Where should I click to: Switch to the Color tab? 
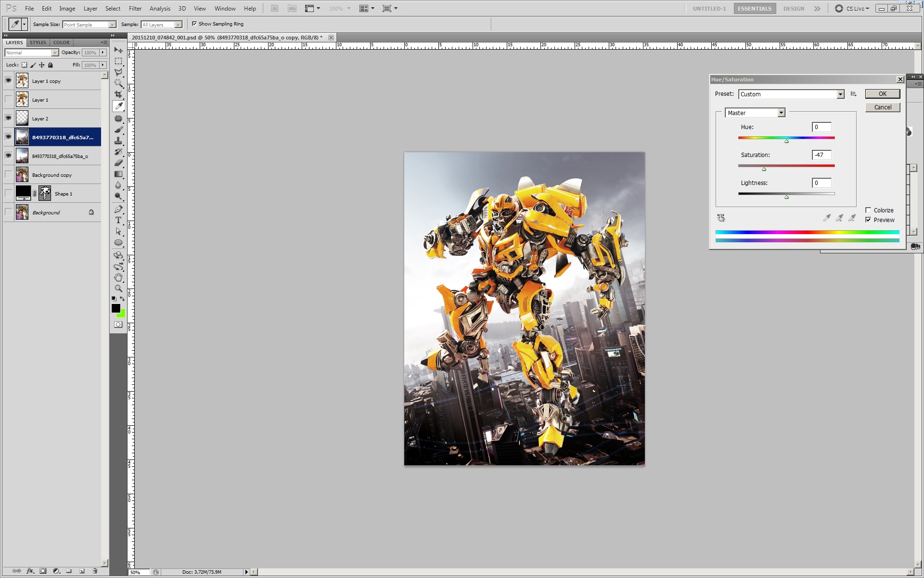tap(62, 42)
